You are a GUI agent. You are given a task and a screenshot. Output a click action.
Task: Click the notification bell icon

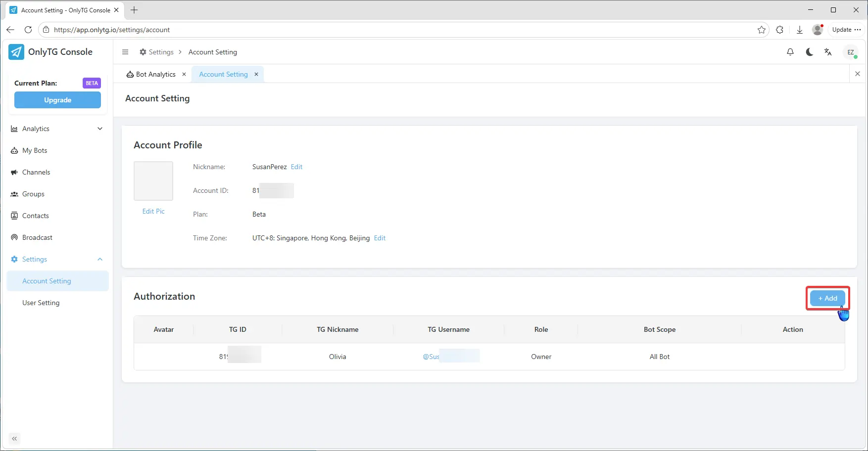790,52
